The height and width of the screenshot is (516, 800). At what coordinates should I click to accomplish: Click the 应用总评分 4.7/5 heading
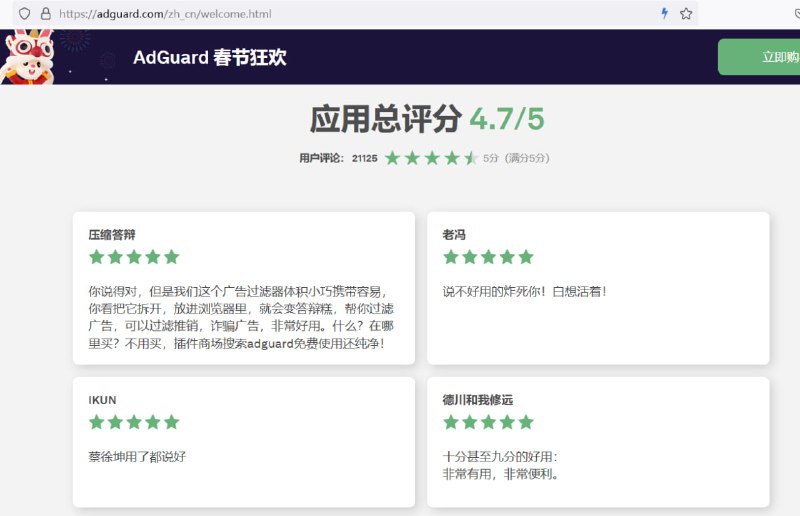[x=427, y=119]
